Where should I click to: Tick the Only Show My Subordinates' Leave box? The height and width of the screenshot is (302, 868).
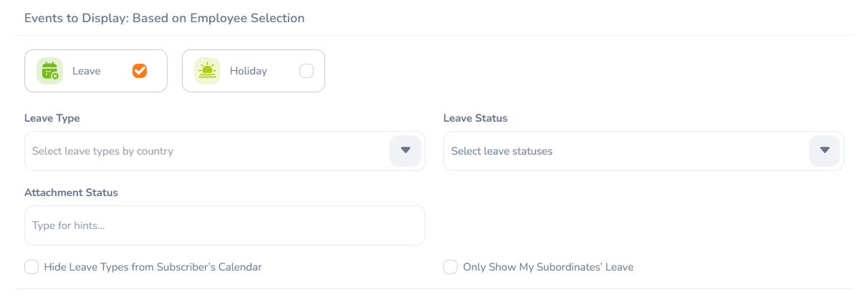pos(450,267)
